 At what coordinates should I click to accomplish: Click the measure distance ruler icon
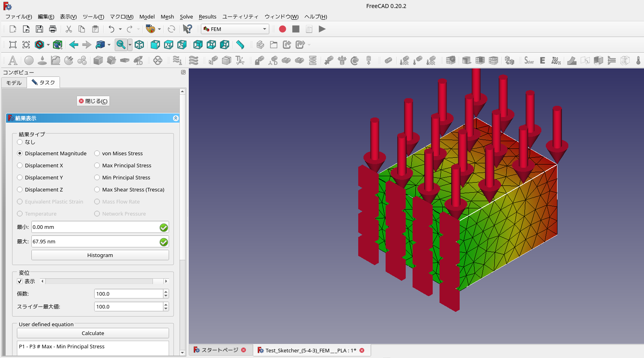tap(240, 45)
